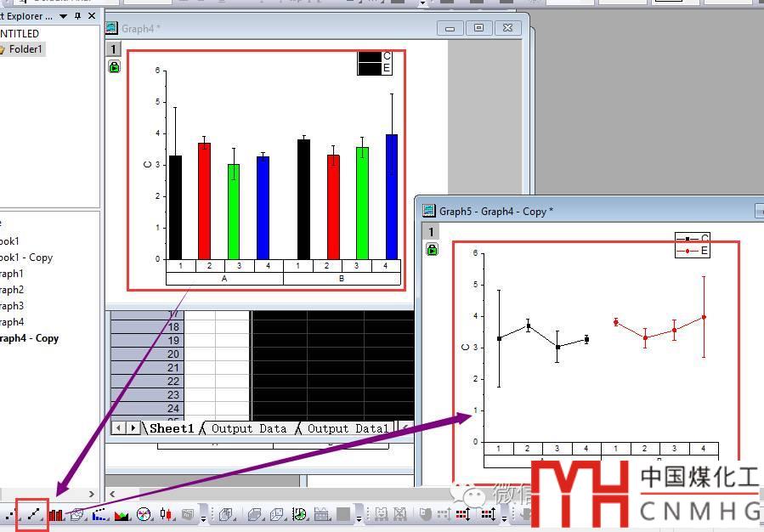Click the Graph4 window title bar
The image size is (764, 532).
[x=317, y=28]
